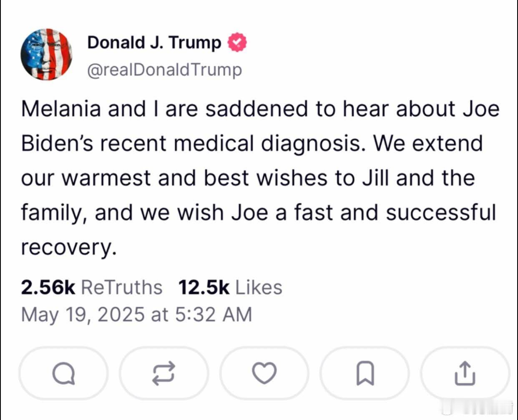
Task: Click the Likes label text
Action: [x=259, y=287]
